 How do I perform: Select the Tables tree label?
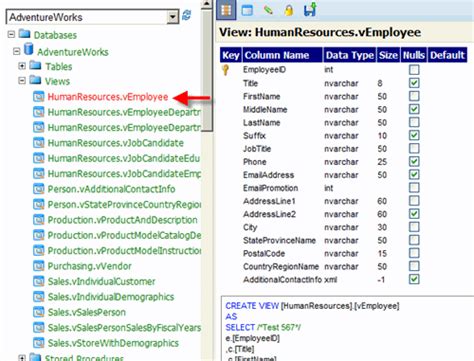(x=59, y=67)
